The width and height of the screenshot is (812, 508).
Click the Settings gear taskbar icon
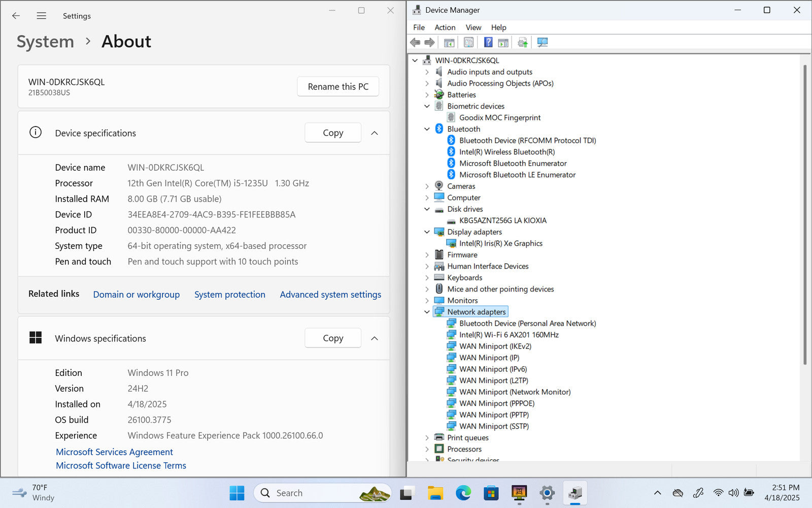click(547, 493)
